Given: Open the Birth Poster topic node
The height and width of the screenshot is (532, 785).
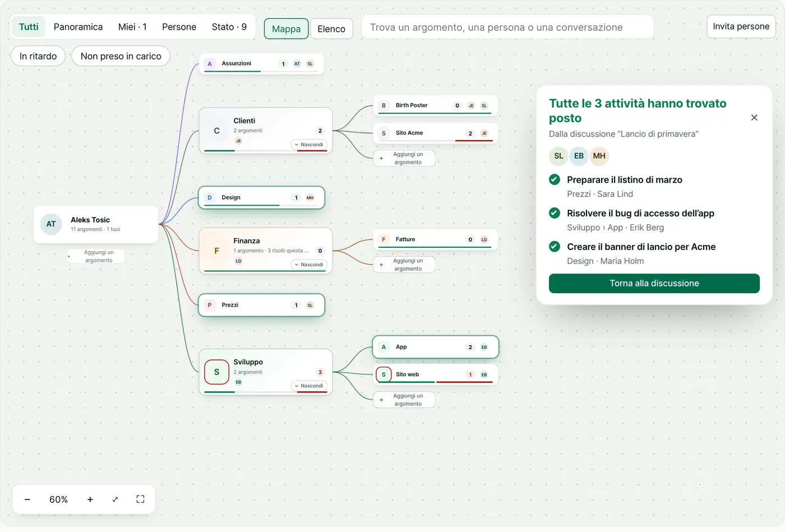Looking at the screenshot, I should click(x=435, y=105).
